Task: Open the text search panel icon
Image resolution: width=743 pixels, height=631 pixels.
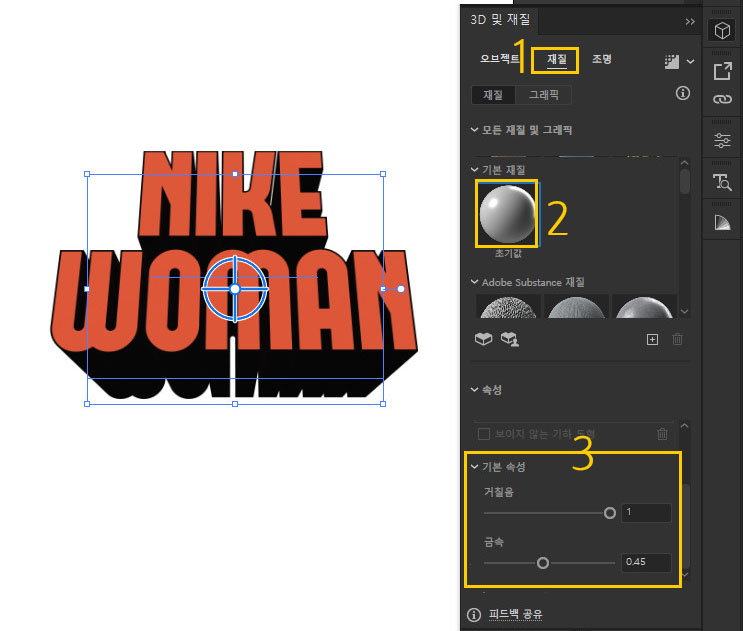Action: [722, 182]
